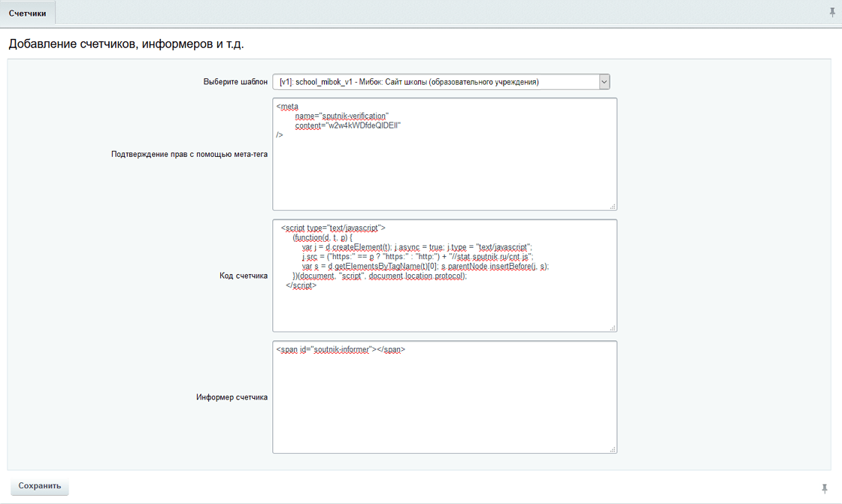
Task: Click the Сохранить button
Action: 40,486
